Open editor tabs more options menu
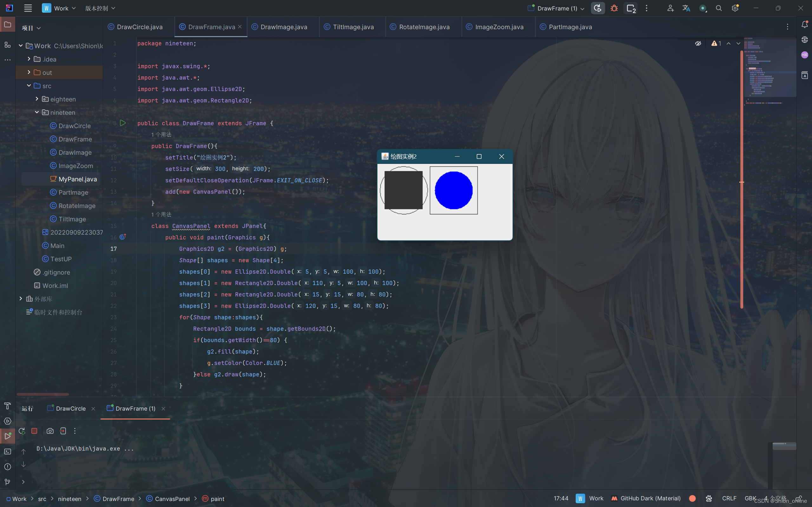The image size is (812, 507). click(x=788, y=27)
